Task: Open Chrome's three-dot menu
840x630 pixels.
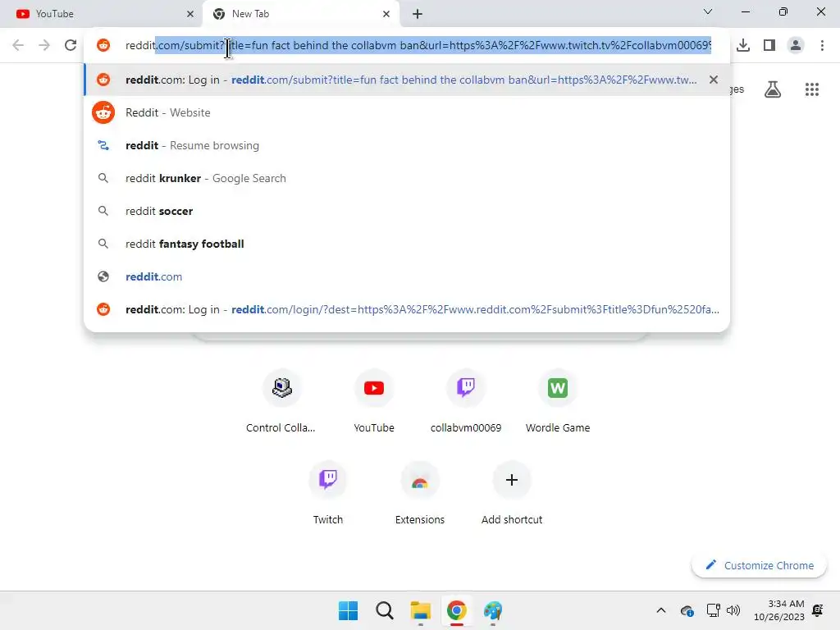Action: (x=822, y=45)
